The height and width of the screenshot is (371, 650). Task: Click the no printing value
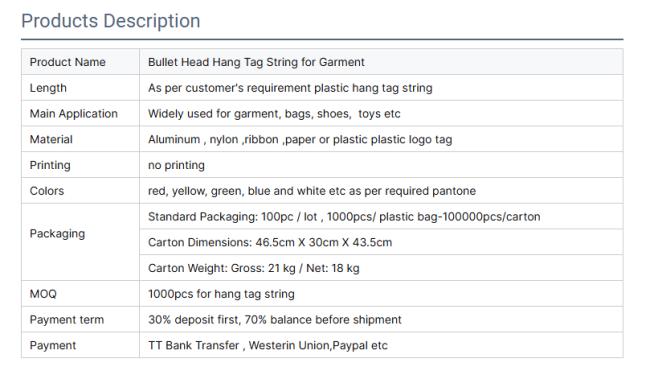click(x=176, y=165)
